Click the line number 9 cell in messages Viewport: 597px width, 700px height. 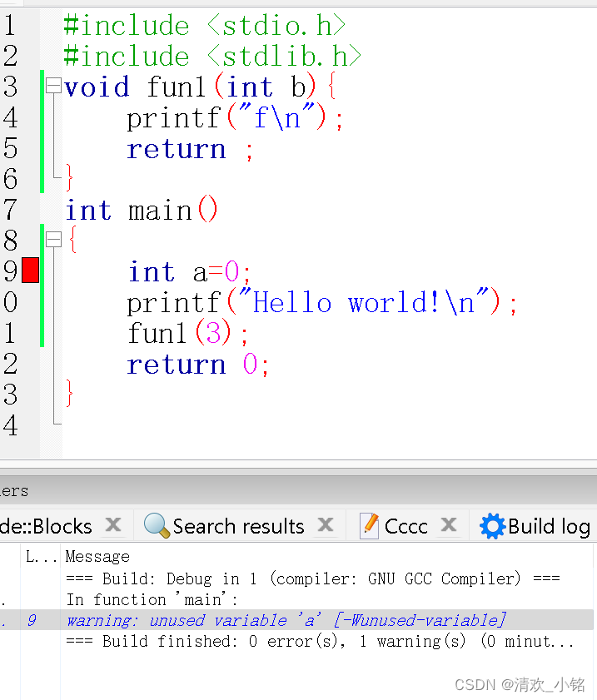pos(32,619)
